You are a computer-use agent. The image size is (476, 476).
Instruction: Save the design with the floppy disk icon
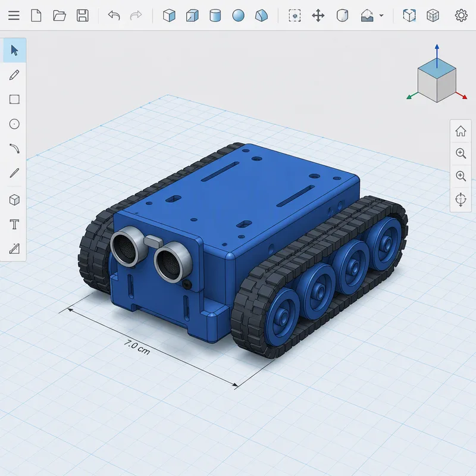83,15
